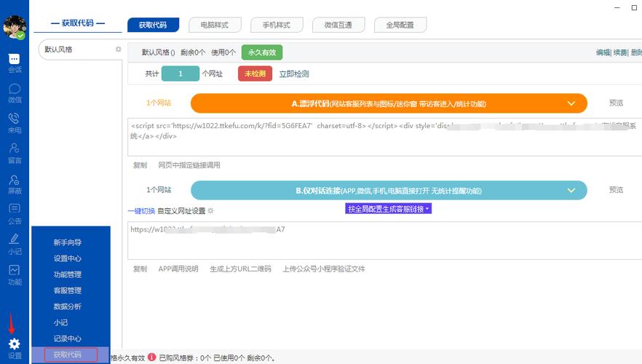Viewport: 642px width, 364px height.
Task: Click the 编辑 link
Action: pos(603,52)
